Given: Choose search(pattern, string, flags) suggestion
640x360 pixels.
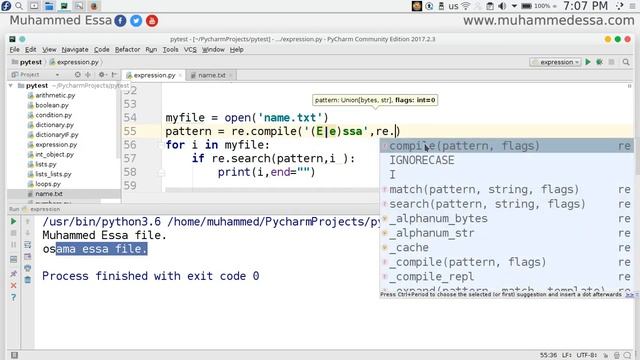Looking at the screenshot, I should click(507, 204).
